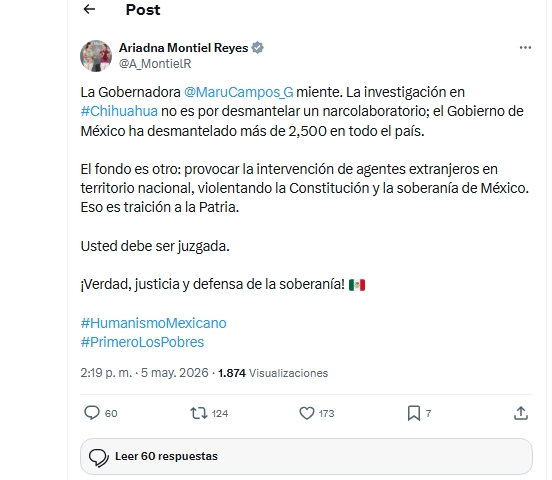Like the post with heart icon
This screenshot has height=480, width=552.
(x=307, y=413)
